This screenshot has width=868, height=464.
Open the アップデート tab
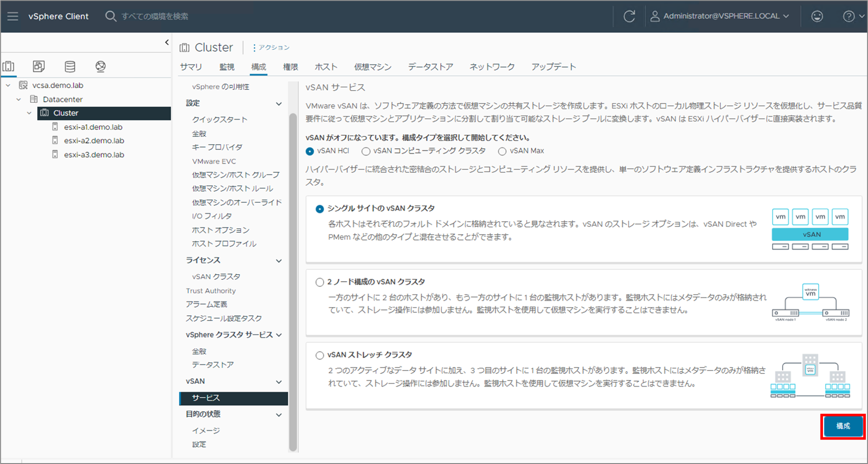pos(554,67)
